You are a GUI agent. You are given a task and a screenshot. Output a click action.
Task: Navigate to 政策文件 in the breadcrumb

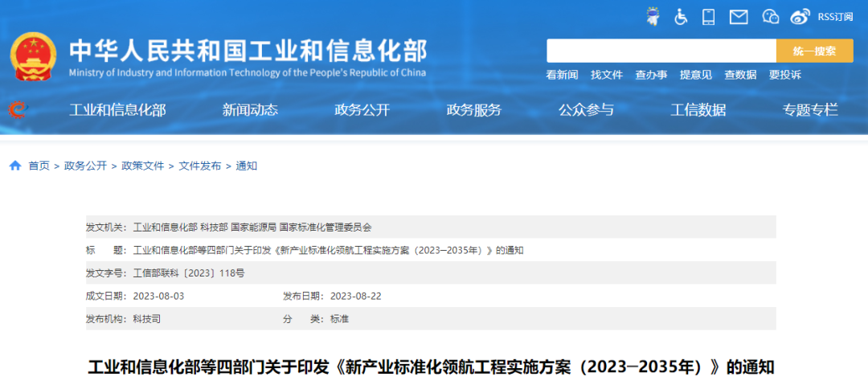[142, 166]
